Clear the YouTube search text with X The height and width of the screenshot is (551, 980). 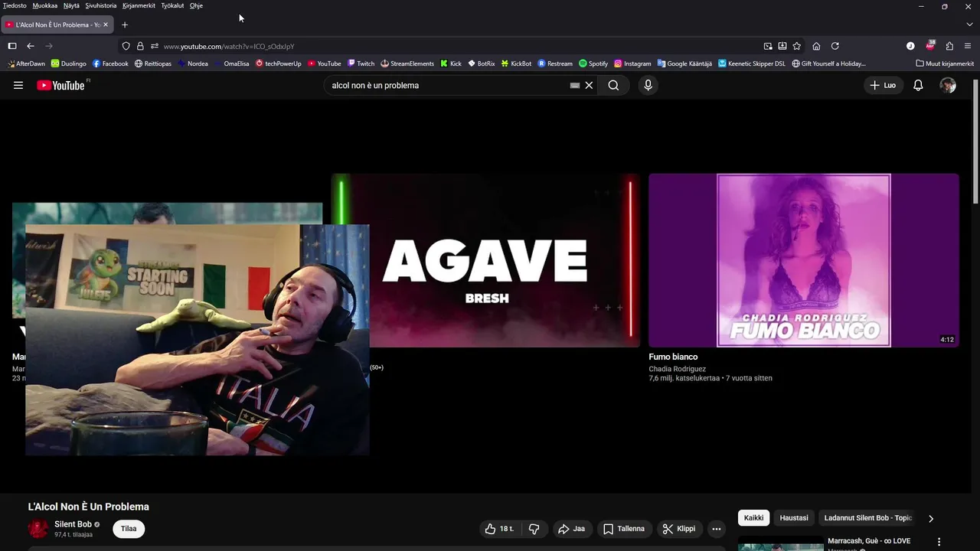coord(589,86)
